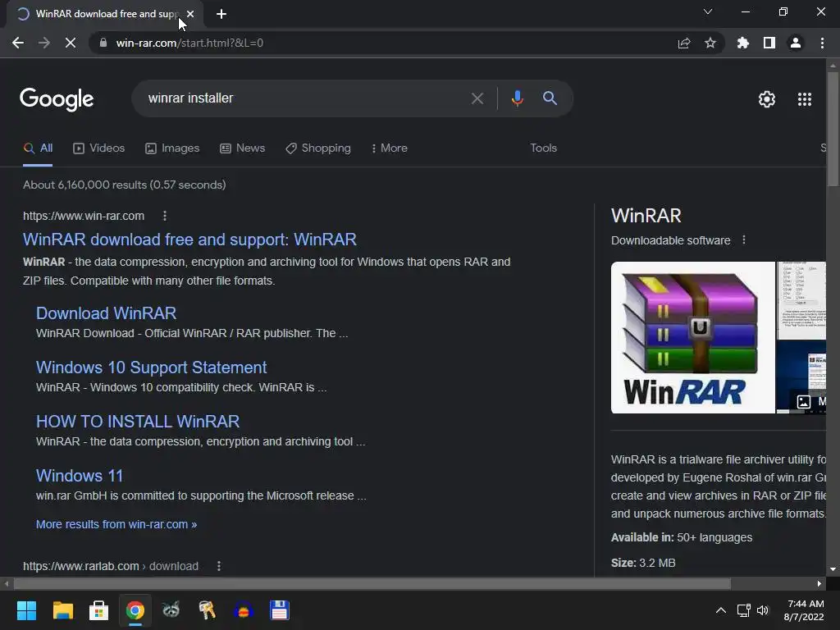Viewport: 840px width, 630px height.
Task: Open the tab search chevron
Action: (708, 11)
